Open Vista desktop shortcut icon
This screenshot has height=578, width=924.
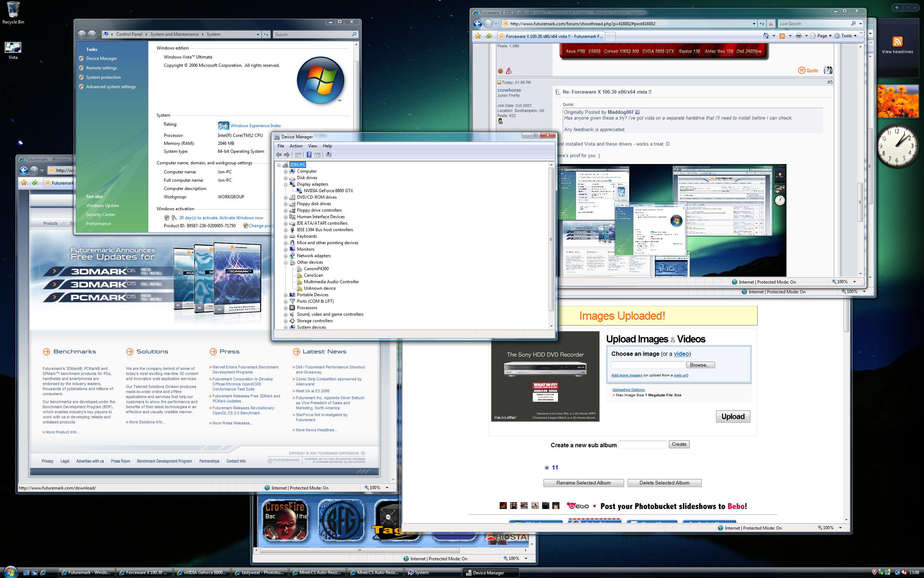(x=13, y=50)
